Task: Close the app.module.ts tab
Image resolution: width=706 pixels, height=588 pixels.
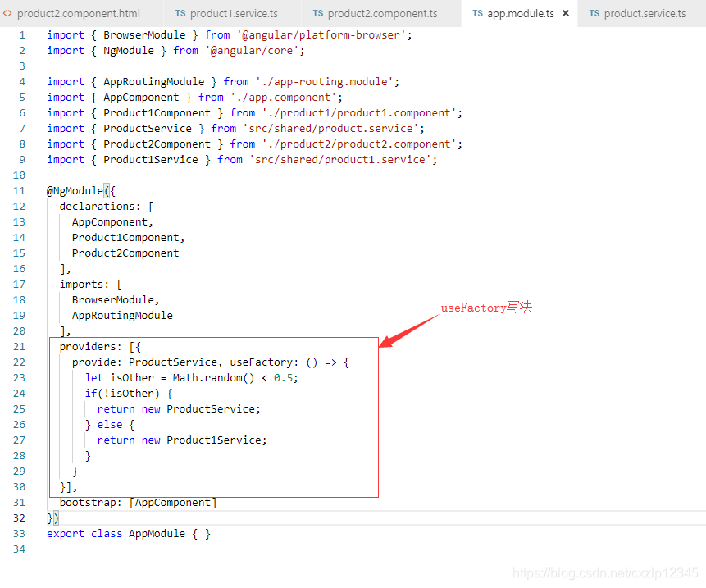Action: pyautogui.click(x=566, y=13)
